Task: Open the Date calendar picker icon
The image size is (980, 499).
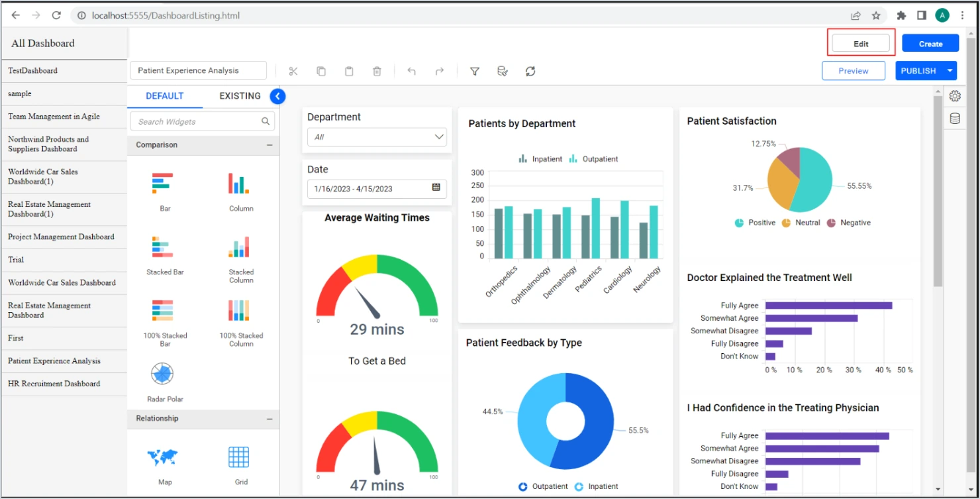Action: (x=436, y=188)
